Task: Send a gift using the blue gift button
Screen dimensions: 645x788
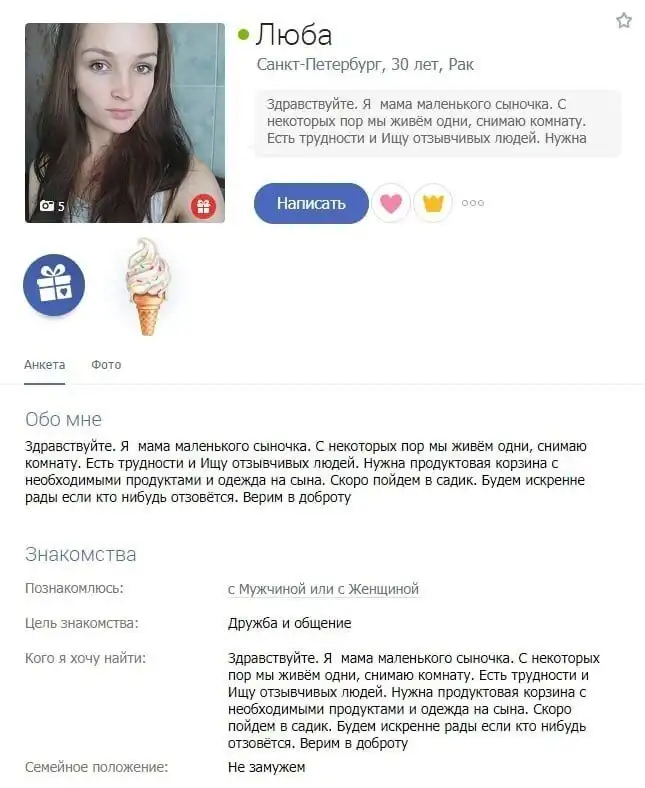Action: [54, 285]
